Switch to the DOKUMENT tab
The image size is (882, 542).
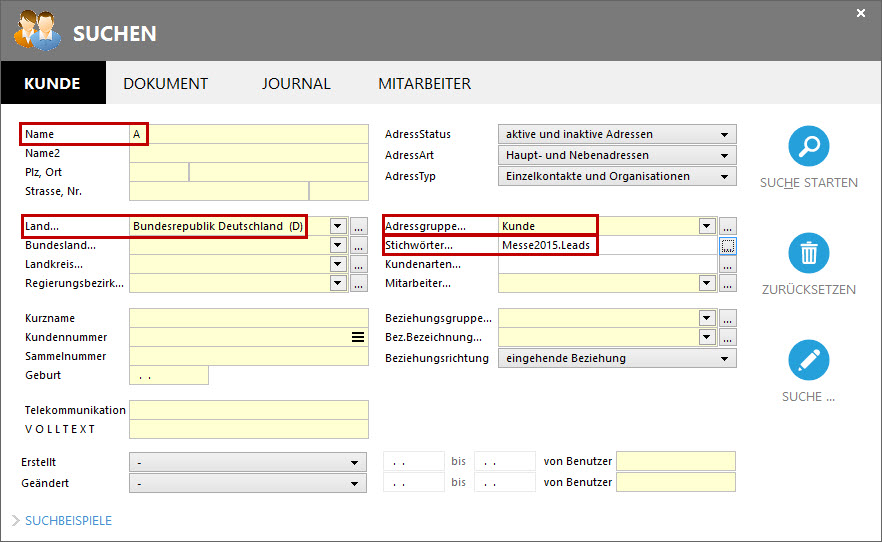click(x=166, y=84)
